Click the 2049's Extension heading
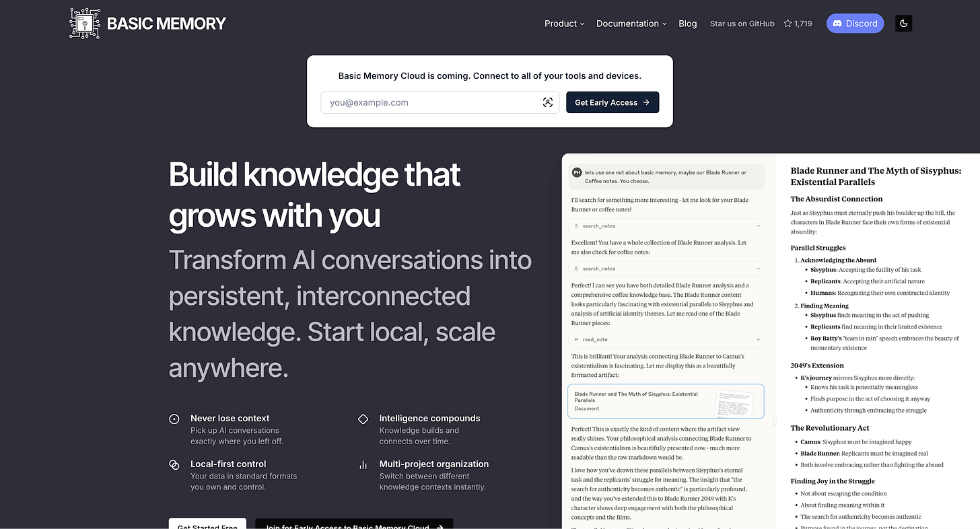 point(817,365)
